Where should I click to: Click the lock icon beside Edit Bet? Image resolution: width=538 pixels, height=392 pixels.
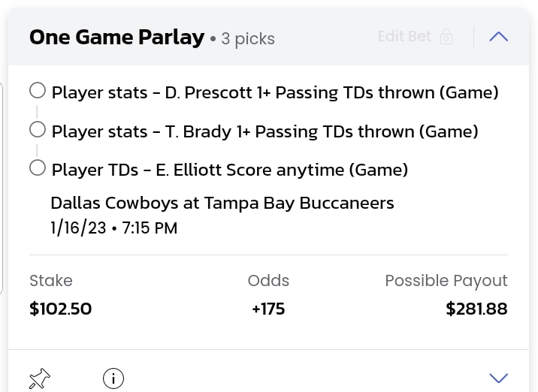click(x=446, y=37)
